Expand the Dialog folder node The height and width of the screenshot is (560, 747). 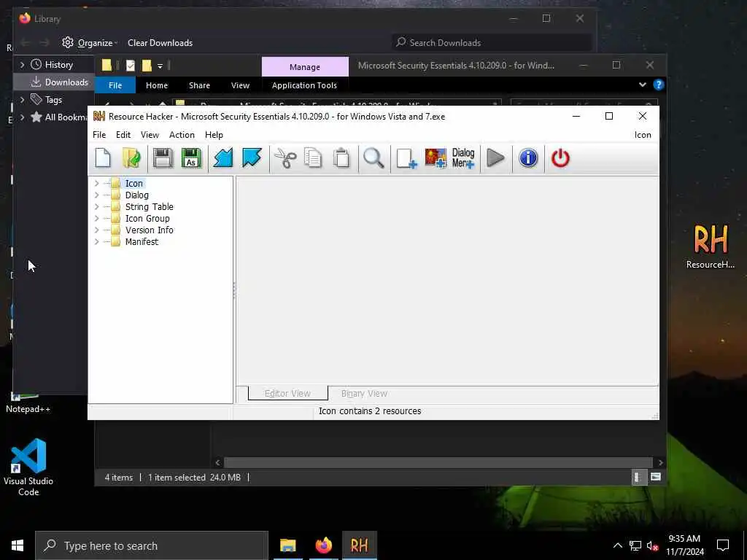coord(97,195)
